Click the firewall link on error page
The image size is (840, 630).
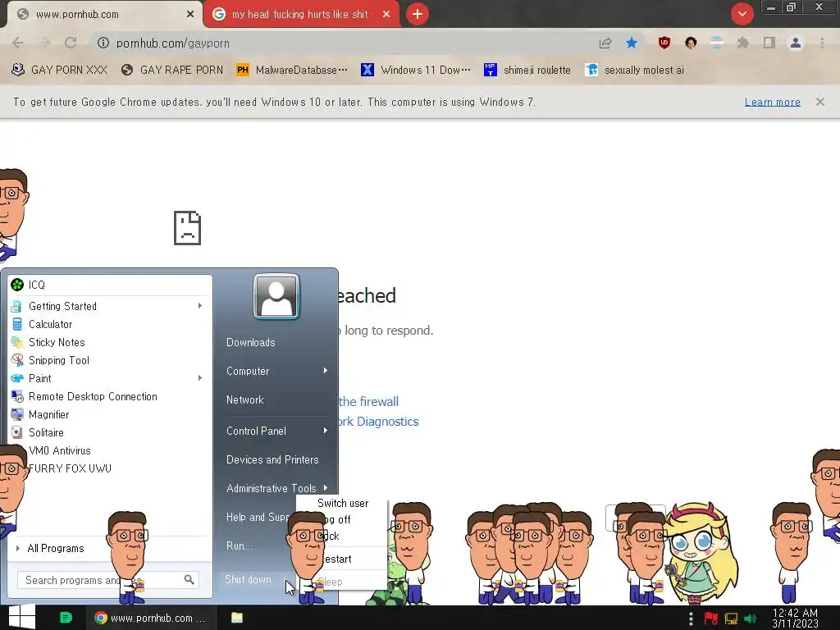(368, 401)
